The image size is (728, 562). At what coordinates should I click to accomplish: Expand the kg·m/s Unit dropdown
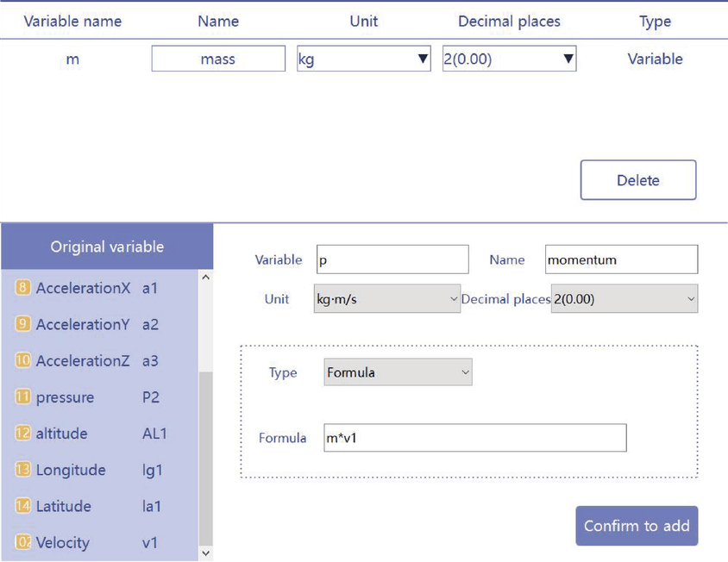point(386,300)
